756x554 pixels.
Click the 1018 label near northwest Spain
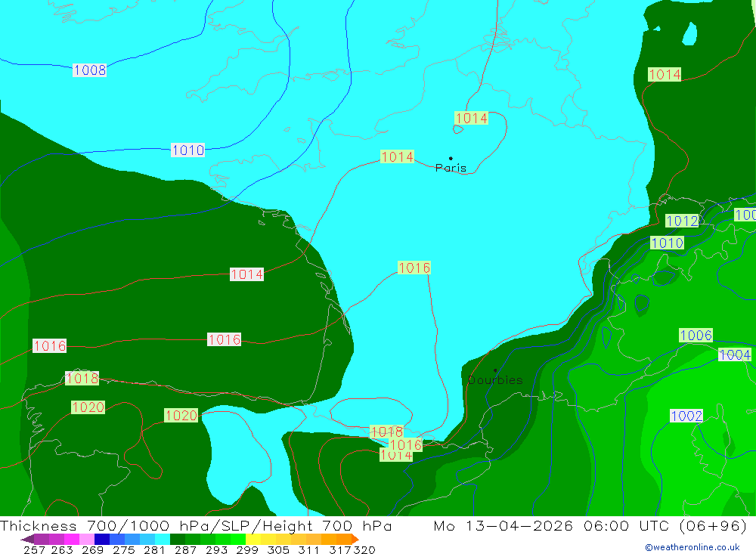point(82,378)
